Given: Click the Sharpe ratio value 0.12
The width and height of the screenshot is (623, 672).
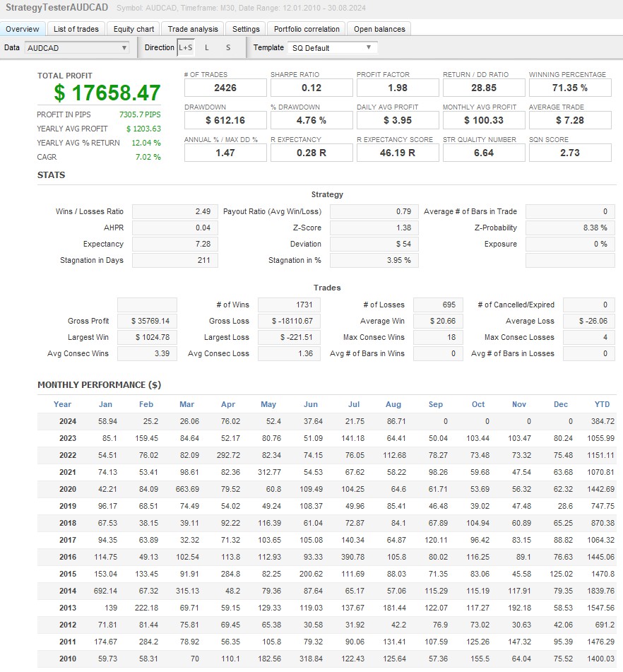Looking at the screenshot, I should tap(311, 88).
